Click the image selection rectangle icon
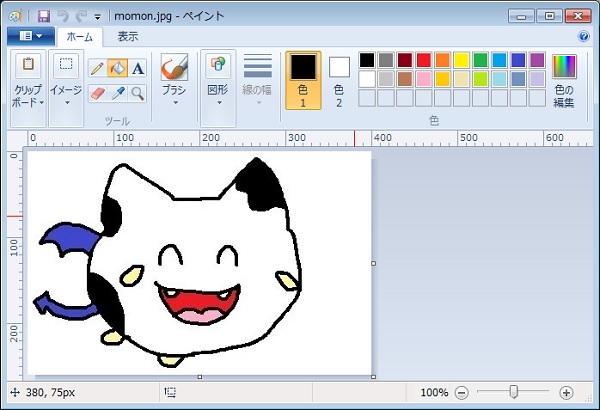 point(66,65)
